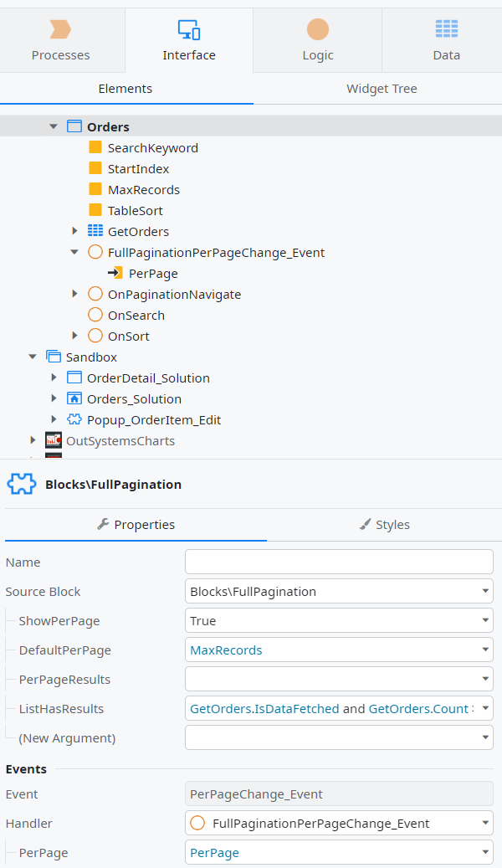The image size is (502, 868).
Task: Click the GetOrders aggregate icon
Action: pyautogui.click(x=95, y=231)
